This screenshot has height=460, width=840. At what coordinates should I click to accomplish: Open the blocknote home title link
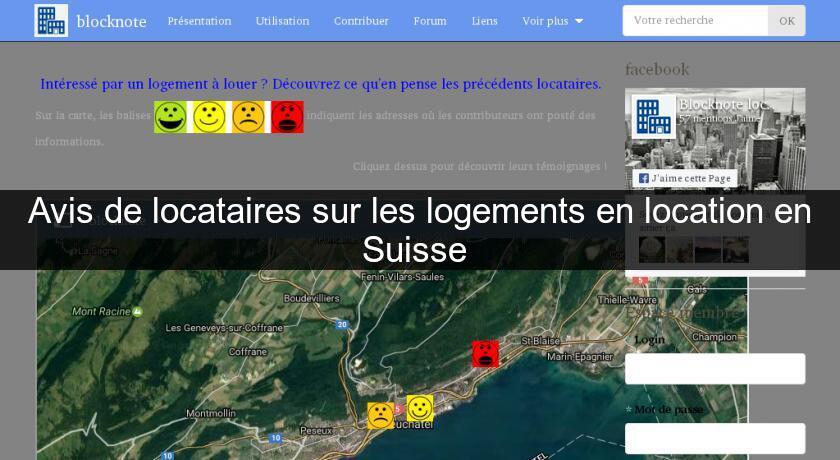[x=111, y=21]
